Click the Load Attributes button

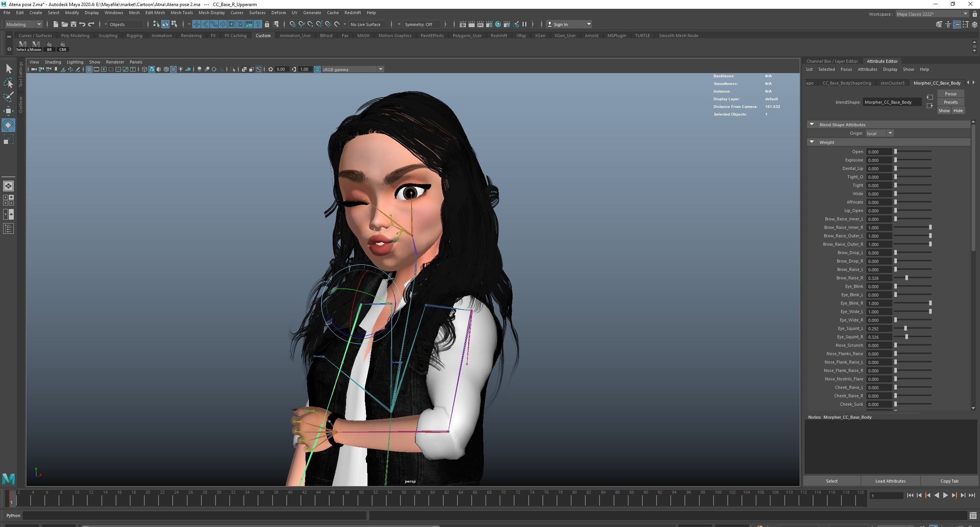pos(890,481)
